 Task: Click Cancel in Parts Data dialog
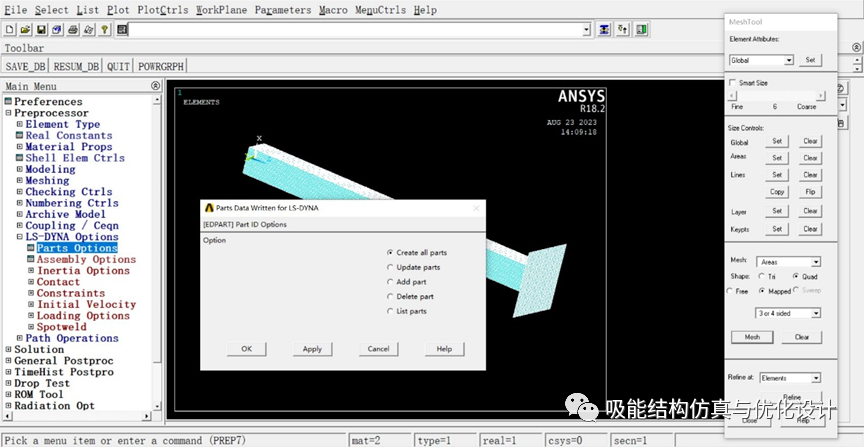tap(379, 349)
